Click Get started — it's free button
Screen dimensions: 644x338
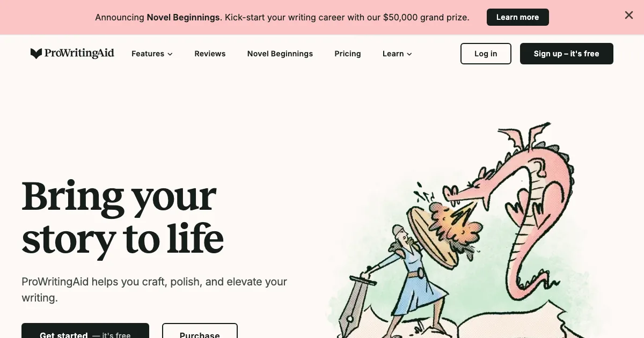click(85, 330)
